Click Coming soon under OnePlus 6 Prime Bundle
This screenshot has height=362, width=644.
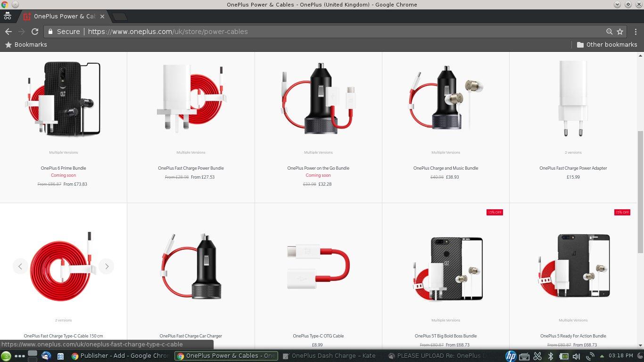click(63, 175)
